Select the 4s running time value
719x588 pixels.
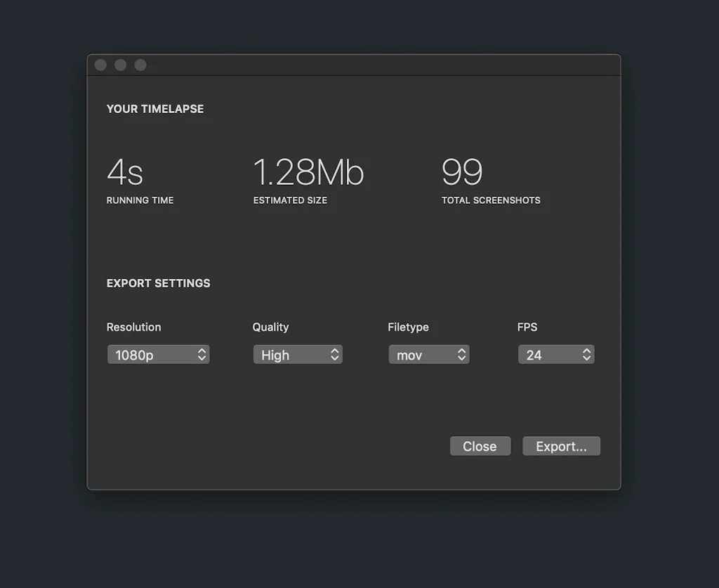tap(125, 173)
